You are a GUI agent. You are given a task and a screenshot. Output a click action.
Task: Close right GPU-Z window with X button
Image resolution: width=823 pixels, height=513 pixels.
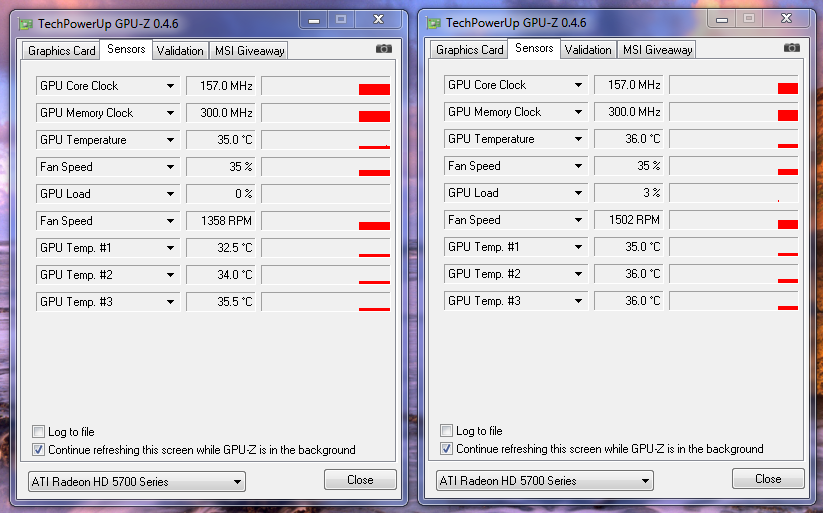tap(786, 18)
